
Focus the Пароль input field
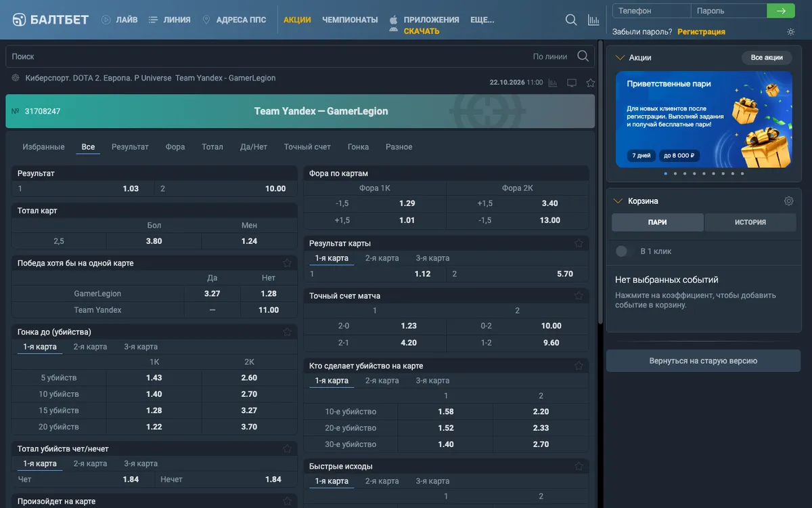(729, 11)
